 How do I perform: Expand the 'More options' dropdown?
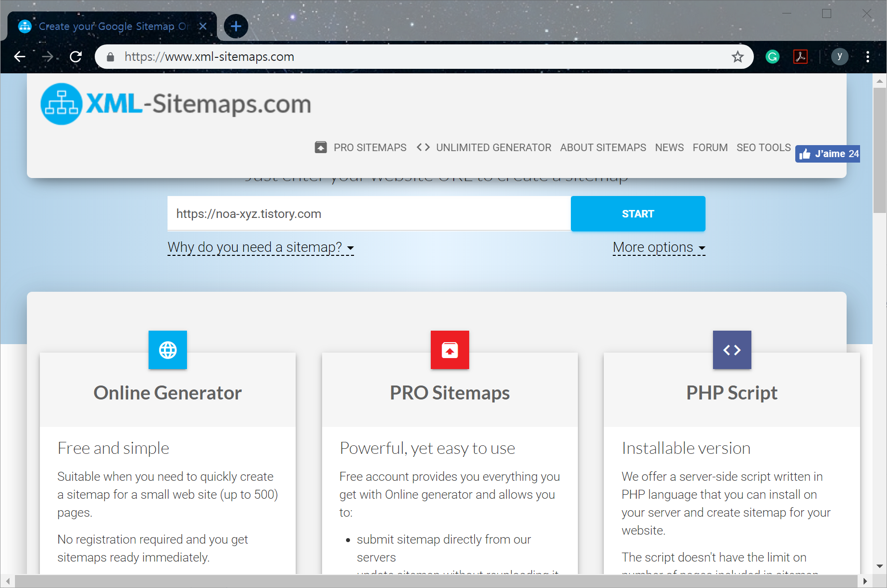pyautogui.click(x=659, y=247)
